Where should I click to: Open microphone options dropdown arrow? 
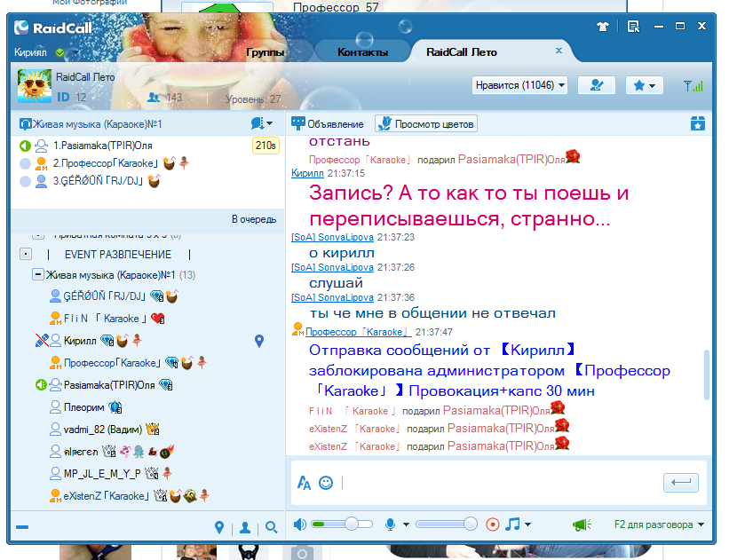pos(406,525)
